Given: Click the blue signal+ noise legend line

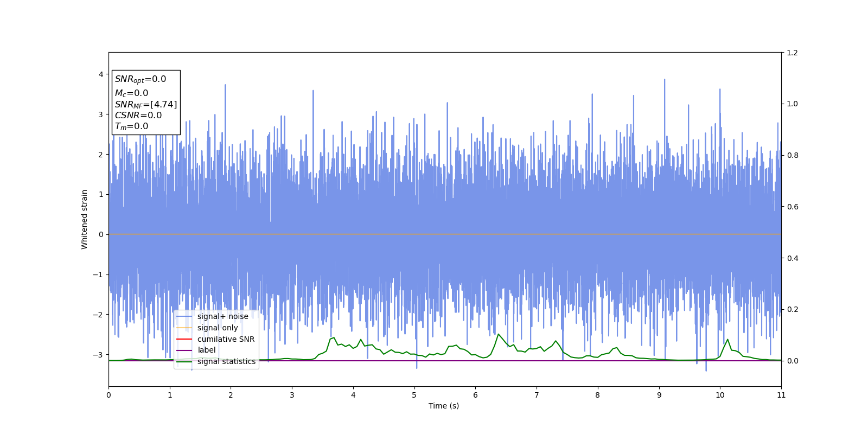Looking at the screenshot, I should pos(184,316).
